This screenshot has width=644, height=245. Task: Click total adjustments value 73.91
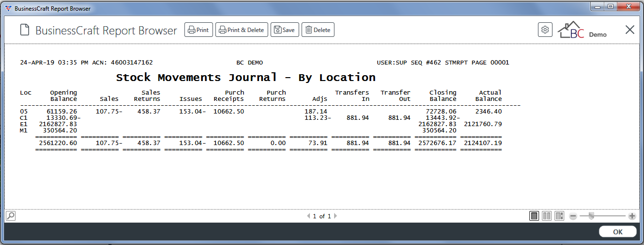click(x=318, y=143)
